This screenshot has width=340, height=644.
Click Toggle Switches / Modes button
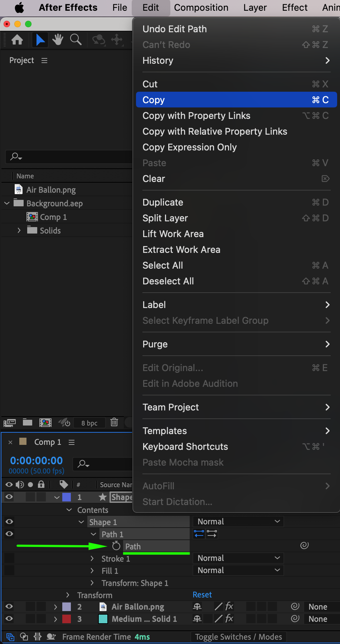238,637
